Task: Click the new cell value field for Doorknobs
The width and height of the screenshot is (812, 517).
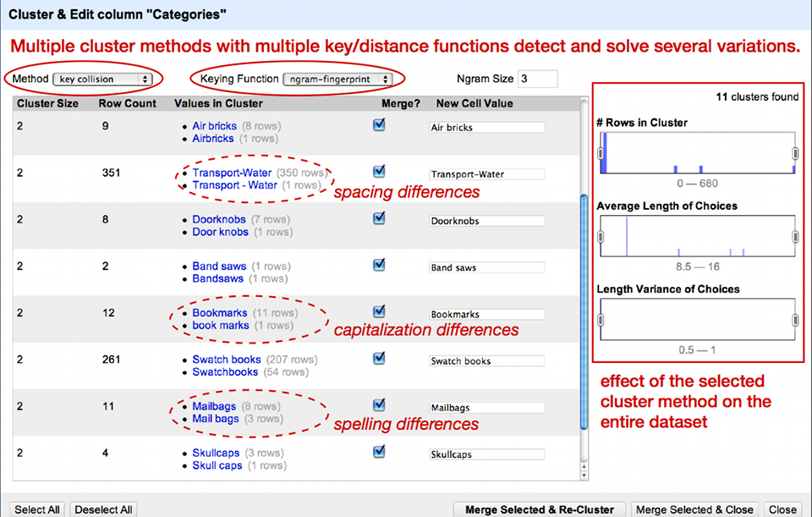Action: [x=486, y=219]
